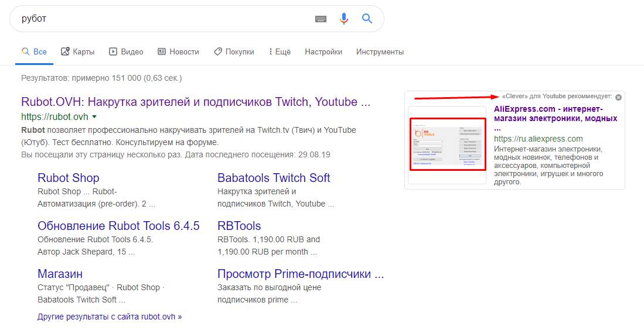The image size is (644, 330).
Task: Open the Rubot Shop sitelink
Action: pos(69,178)
